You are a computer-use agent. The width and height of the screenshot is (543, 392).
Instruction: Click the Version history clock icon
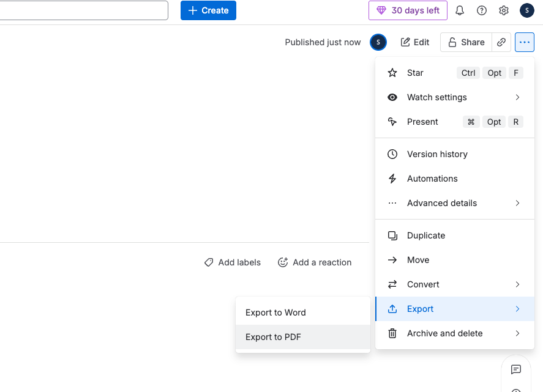(392, 154)
